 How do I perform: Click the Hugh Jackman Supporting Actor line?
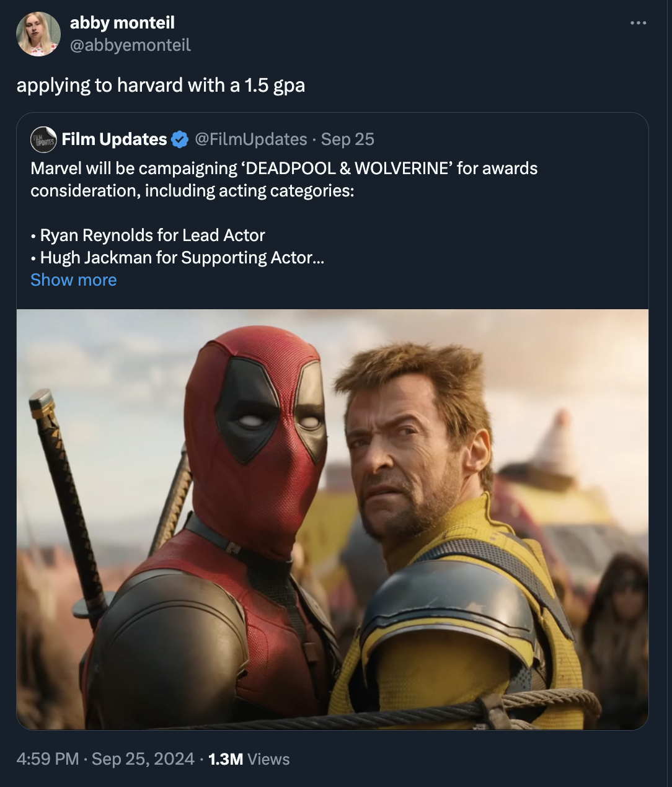click(177, 258)
